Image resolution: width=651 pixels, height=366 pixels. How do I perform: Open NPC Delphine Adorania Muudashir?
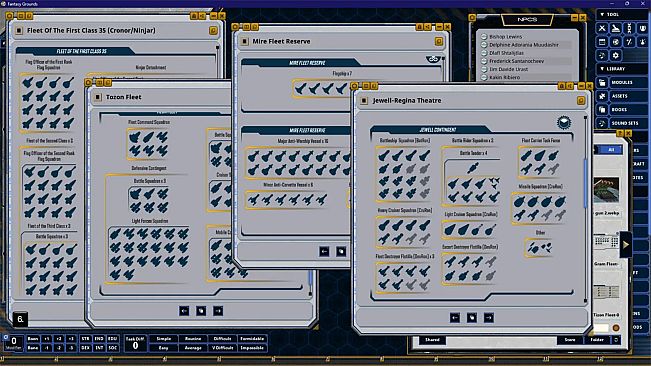[523, 45]
